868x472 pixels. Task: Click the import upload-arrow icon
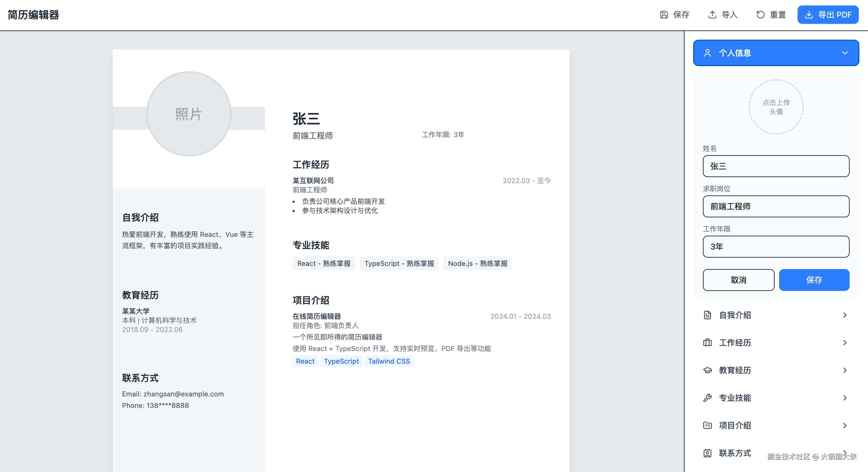(x=712, y=15)
